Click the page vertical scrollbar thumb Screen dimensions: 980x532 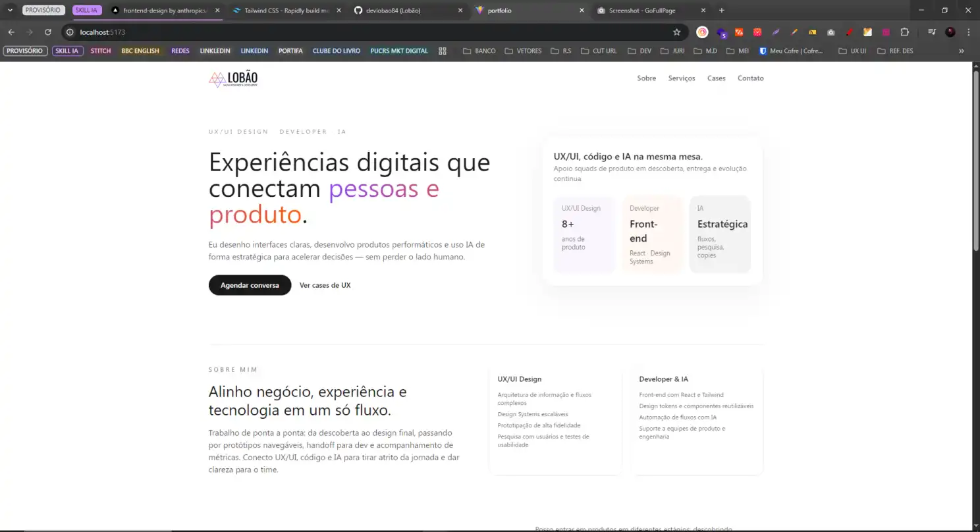tap(975, 158)
